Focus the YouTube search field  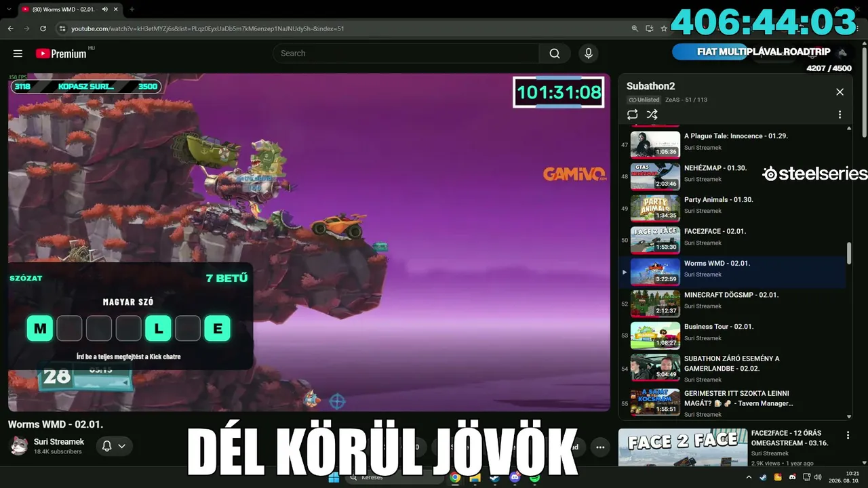[406, 54]
